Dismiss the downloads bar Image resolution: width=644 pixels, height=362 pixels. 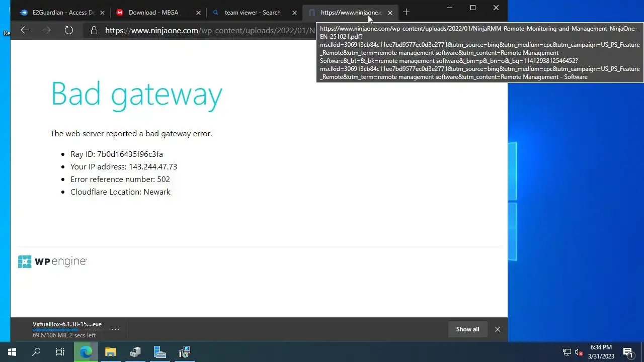coord(498,329)
